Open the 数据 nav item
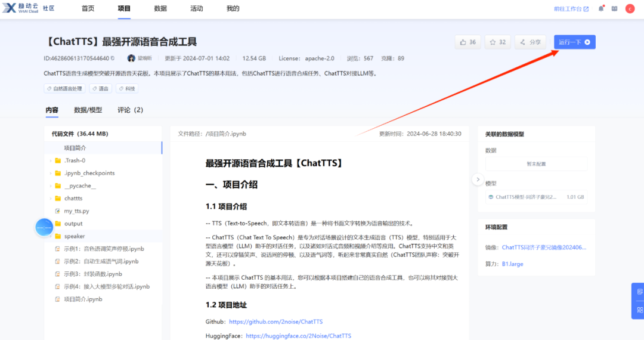This screenshot has height=340, width=644. (x=160, y=8)
